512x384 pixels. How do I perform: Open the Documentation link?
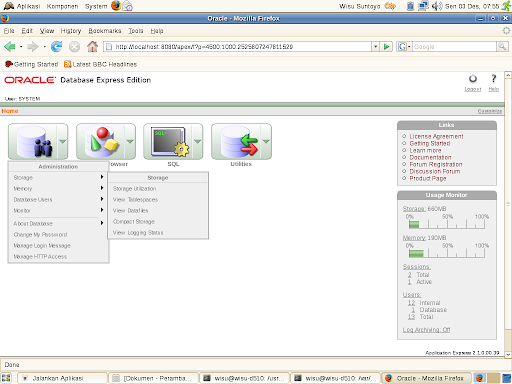[x=430, y=157]
